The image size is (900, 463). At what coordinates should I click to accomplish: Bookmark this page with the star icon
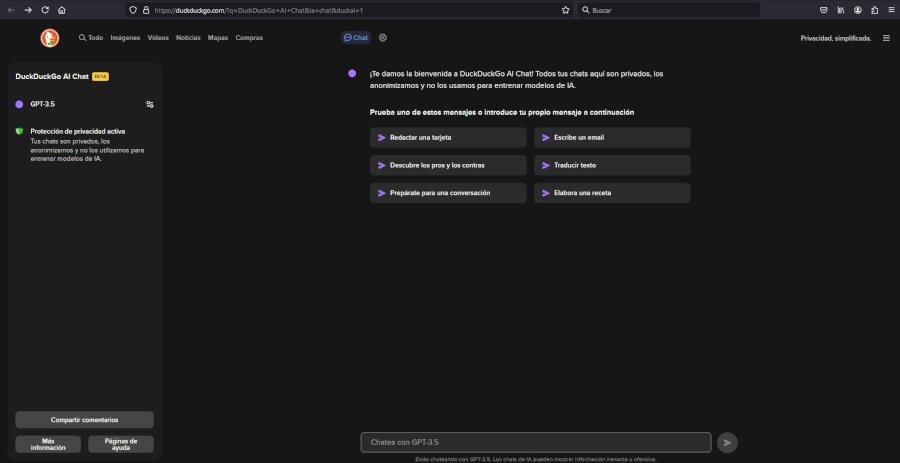tap(565, 10)
